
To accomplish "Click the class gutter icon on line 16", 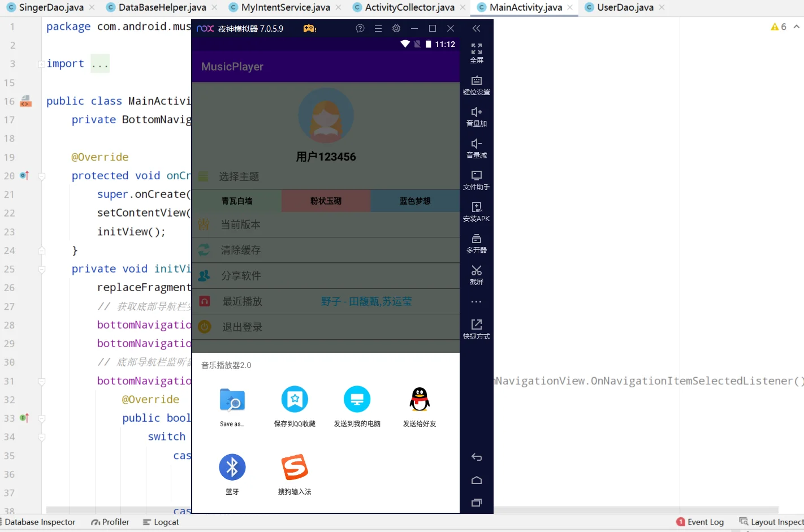I will [x=26, y=101].
